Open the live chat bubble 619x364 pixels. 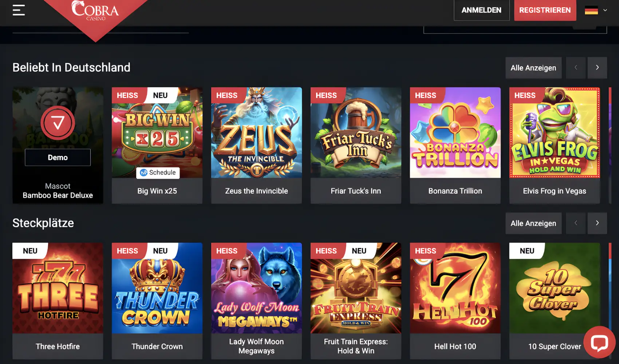(599, 342)
